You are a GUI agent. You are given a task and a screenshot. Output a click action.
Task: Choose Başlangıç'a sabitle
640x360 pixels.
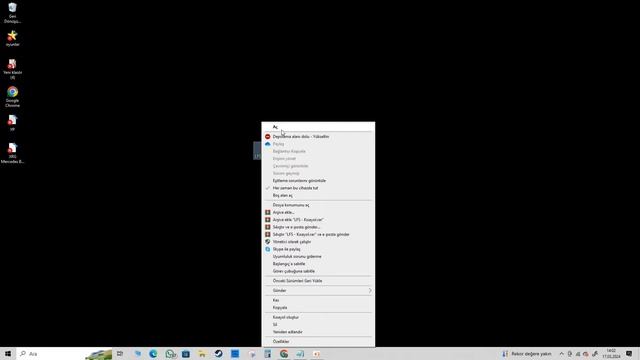318,264
